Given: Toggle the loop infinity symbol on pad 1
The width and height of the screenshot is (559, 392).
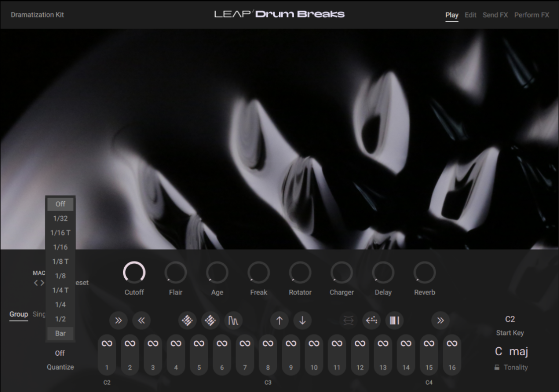Looking at the screenshot, I should 107,343.
